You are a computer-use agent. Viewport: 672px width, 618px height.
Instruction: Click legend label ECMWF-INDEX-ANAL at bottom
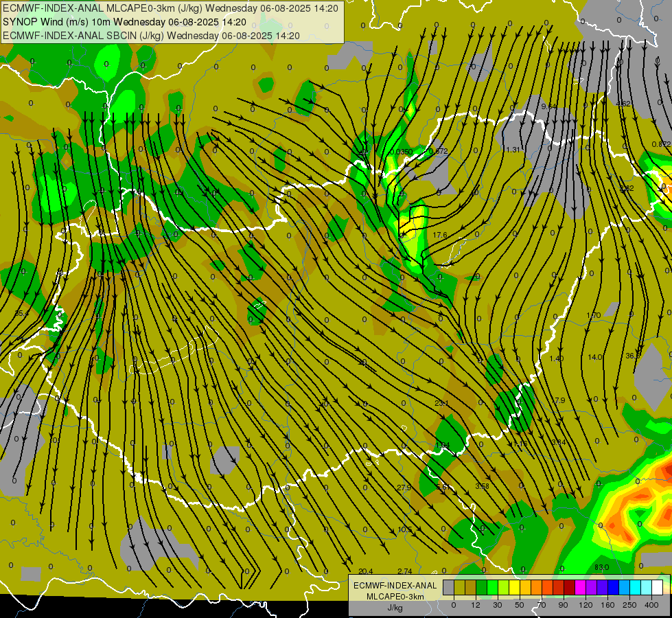(395, 586)
